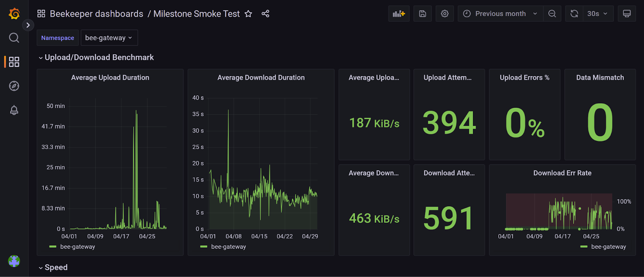Open the Alerting bell icon
644x277 pixels.
[x=14, y=110]
